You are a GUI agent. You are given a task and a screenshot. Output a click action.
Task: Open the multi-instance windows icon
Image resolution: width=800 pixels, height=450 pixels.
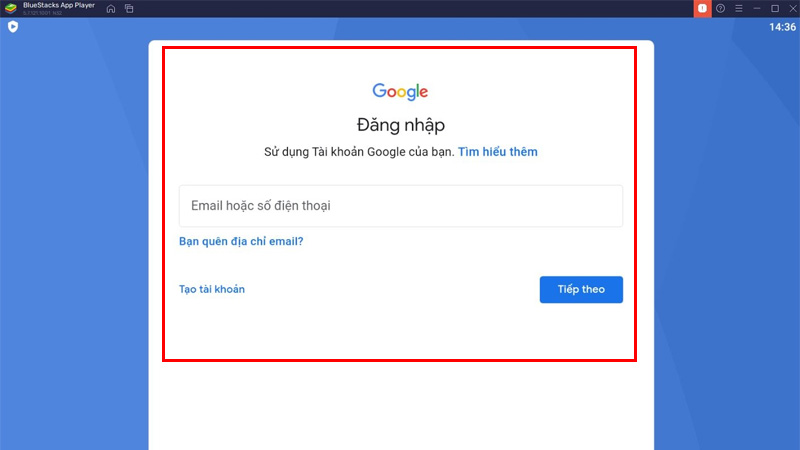point(129,9)
